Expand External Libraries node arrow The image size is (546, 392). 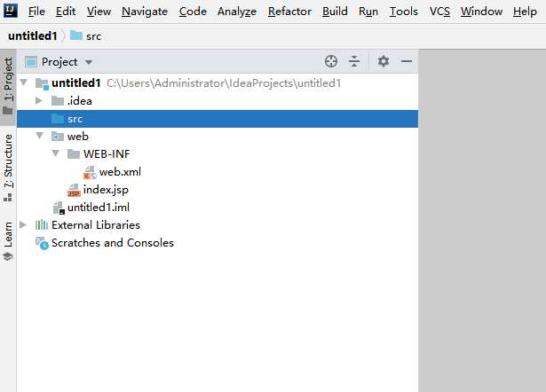pos(23,225)
